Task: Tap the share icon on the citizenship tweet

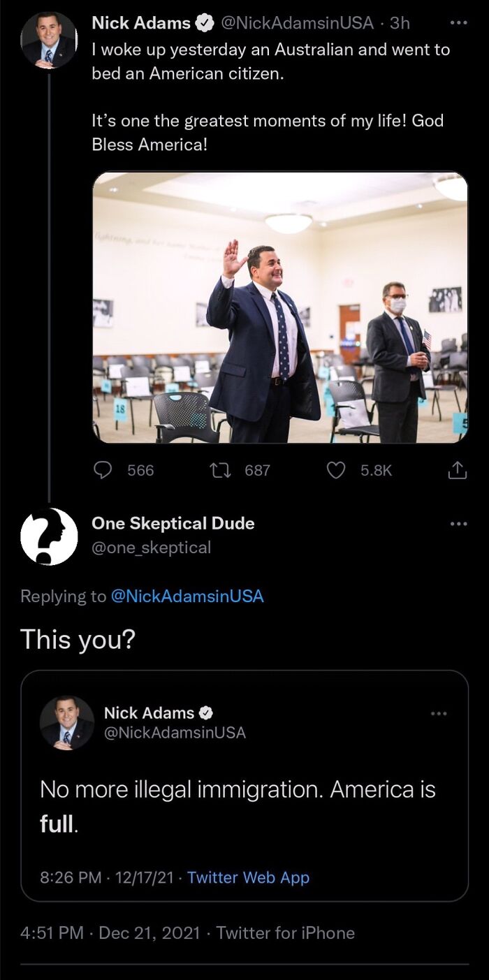Action: [x=457, y=471]
